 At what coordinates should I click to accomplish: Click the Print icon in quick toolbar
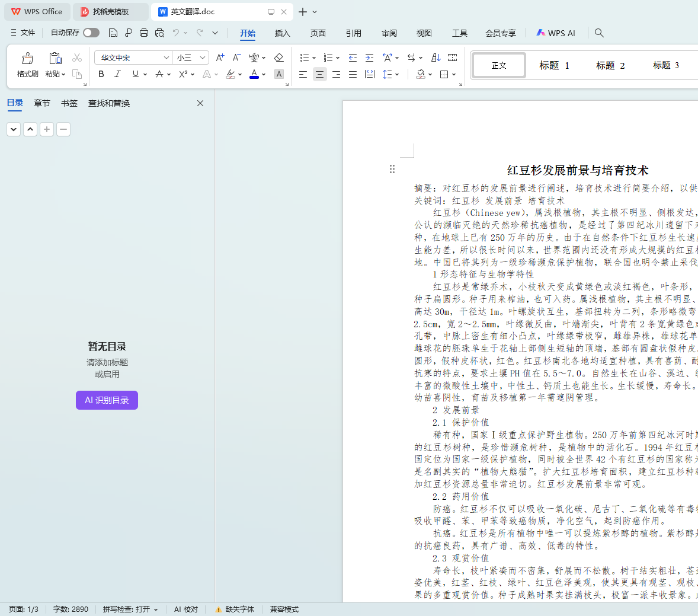144,33
